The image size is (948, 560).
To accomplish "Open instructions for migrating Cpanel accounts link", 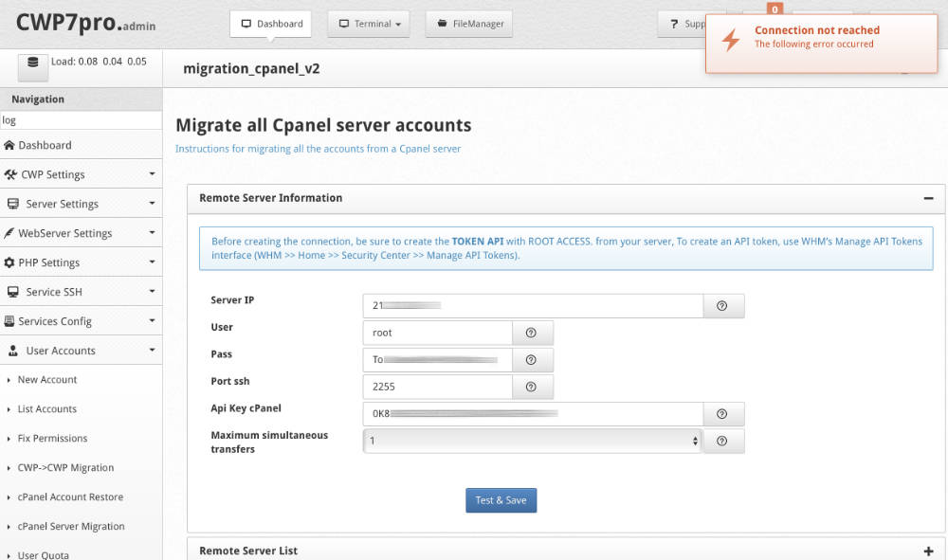I will pos(318,149).
